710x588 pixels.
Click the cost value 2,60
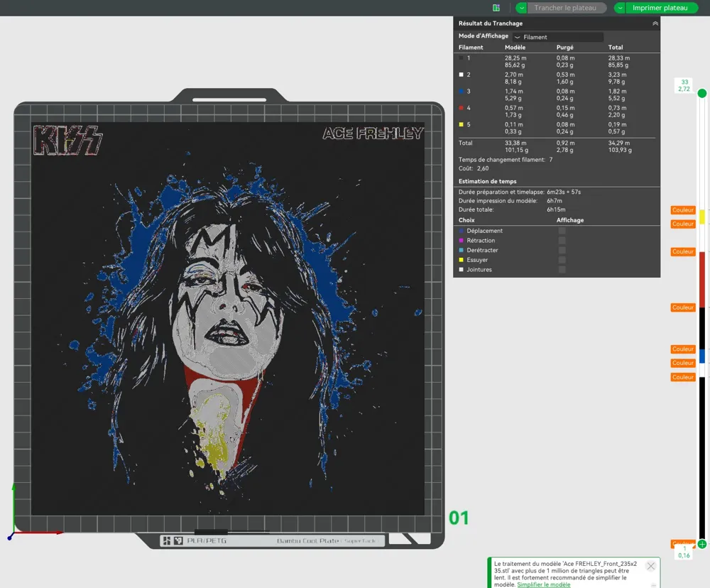coord(483,168)
